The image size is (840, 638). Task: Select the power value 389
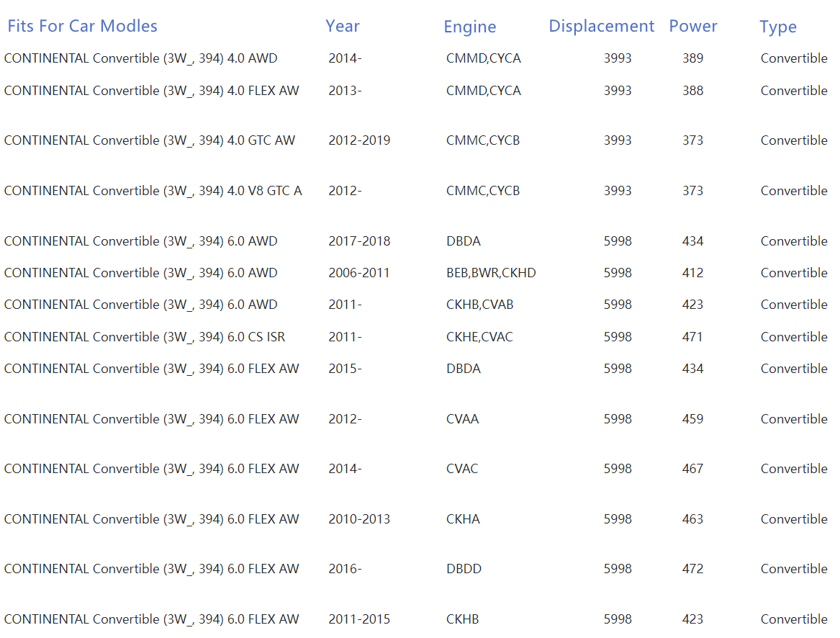(x=692, y=58)
